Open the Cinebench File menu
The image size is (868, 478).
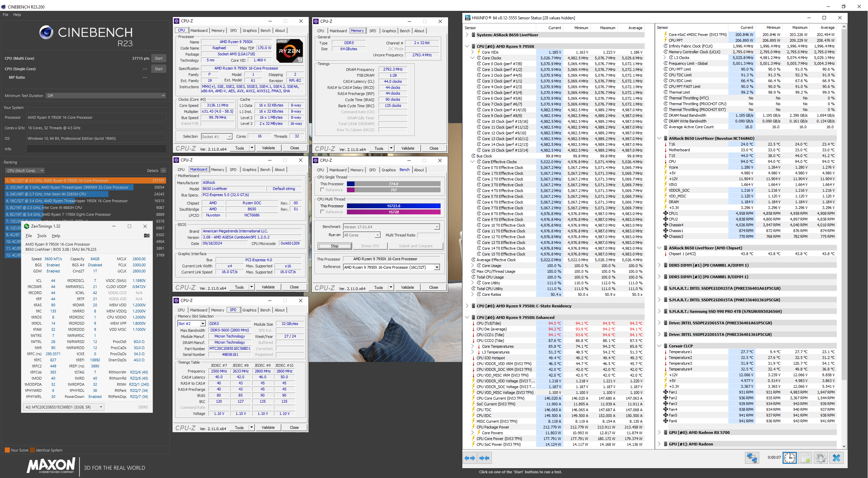tap(6, 15)
